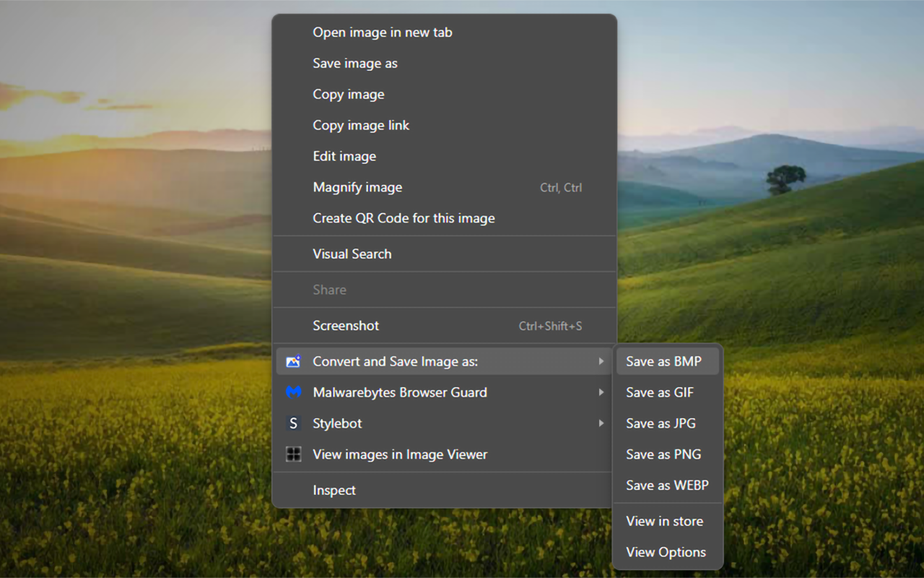Click the Image Viewer grid icon

pos(293,454)
